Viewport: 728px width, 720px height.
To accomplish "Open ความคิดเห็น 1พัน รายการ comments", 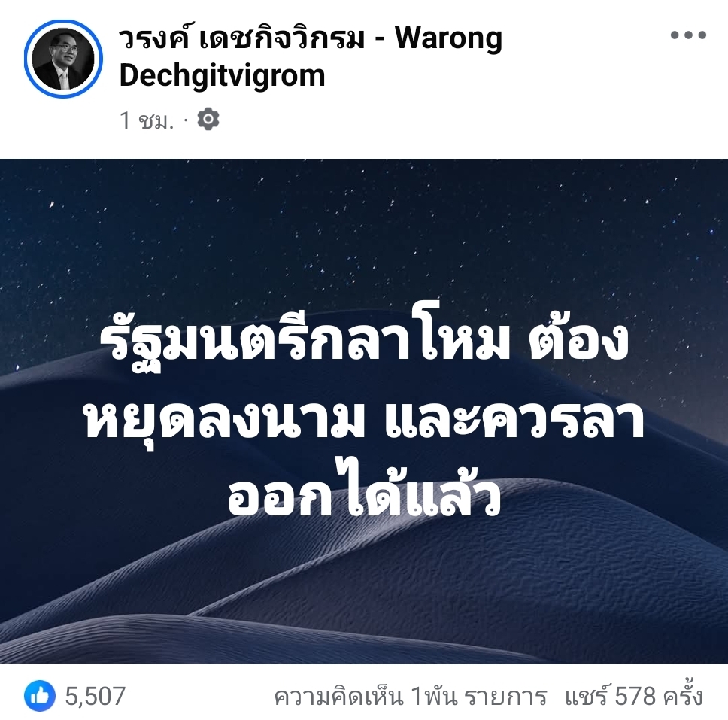I will click(x=411, y=697).
